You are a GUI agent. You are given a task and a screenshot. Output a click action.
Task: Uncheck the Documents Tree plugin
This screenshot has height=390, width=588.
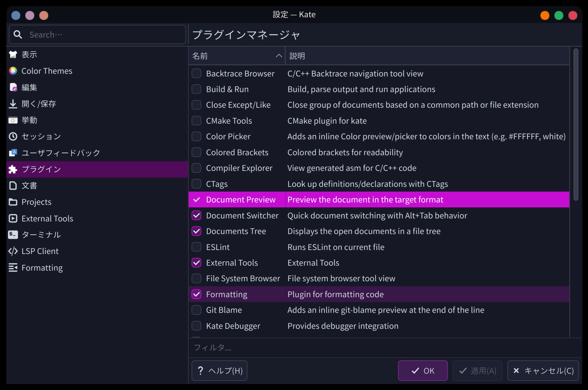tap(197, 231)
